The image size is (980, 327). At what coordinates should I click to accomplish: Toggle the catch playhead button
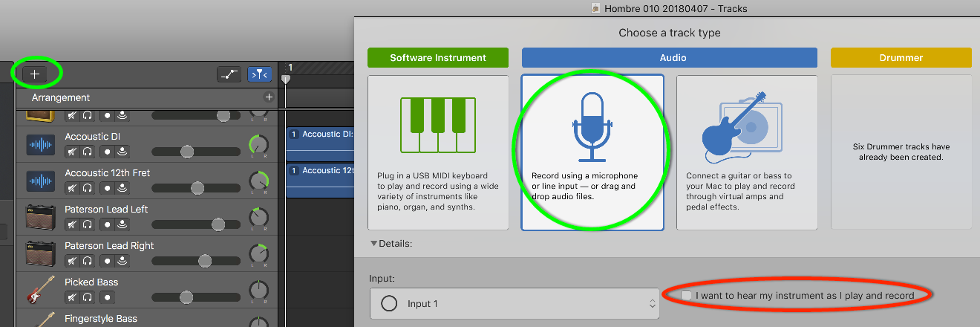tap(259, 74)
